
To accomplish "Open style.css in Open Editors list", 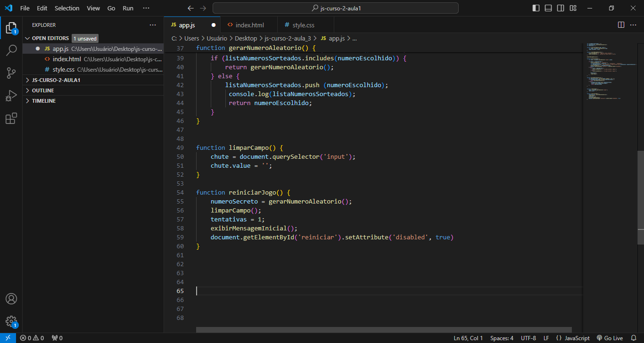I will click(93, 69).
